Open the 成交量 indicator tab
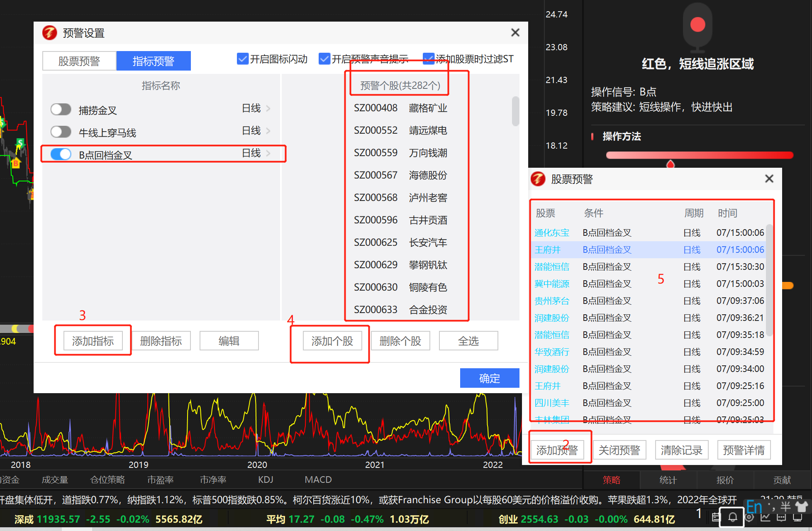This screenshot has width=812, height=531. point(55,480)
